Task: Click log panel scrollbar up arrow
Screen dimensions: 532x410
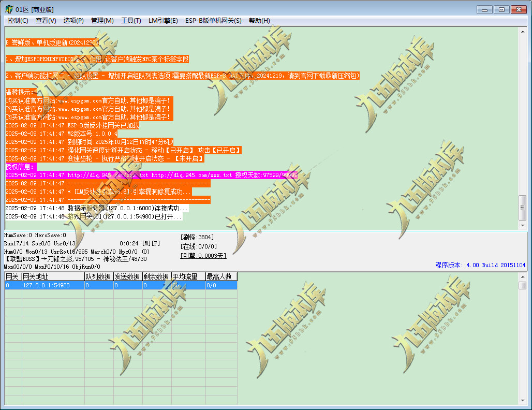Action: pos(523,32)
